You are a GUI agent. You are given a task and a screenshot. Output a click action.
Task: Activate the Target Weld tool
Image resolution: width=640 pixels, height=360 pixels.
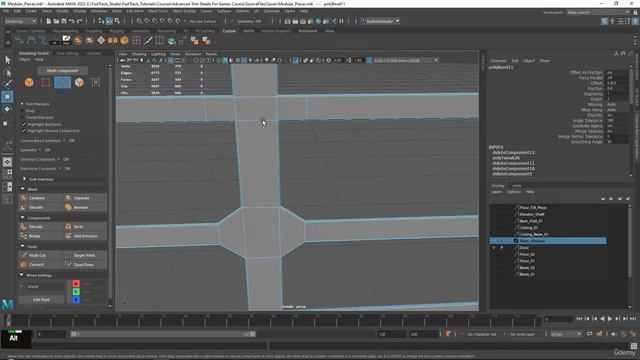click(85, 255)
